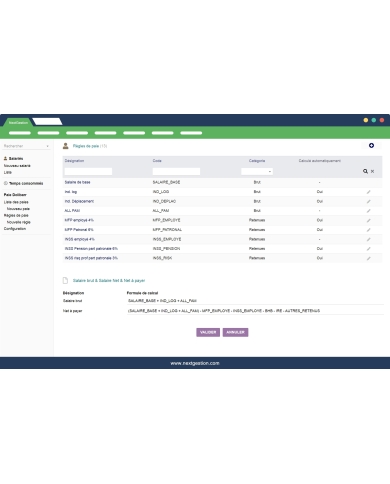Switch to the NextGestion tab

pos(18,122)
